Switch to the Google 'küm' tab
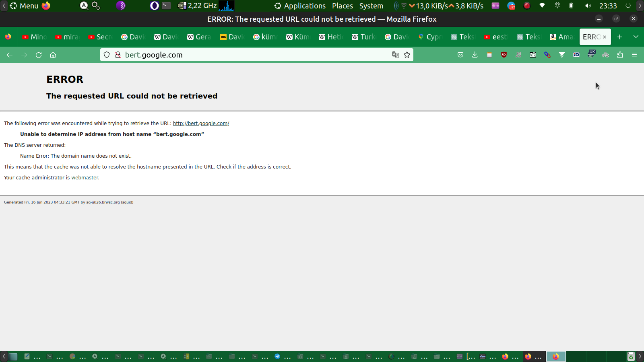Image resolution: width=644 pixels, height=362 pixels. coord(265,37)
